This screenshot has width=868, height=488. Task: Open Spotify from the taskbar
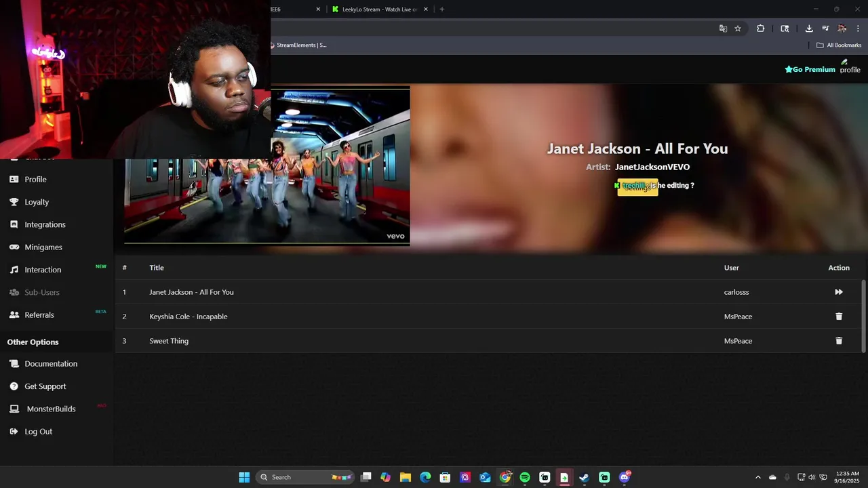(x=525, y=477)
